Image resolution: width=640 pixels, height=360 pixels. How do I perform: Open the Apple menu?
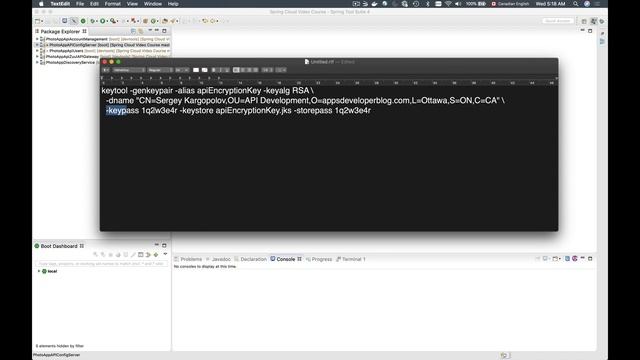(41, 4)
